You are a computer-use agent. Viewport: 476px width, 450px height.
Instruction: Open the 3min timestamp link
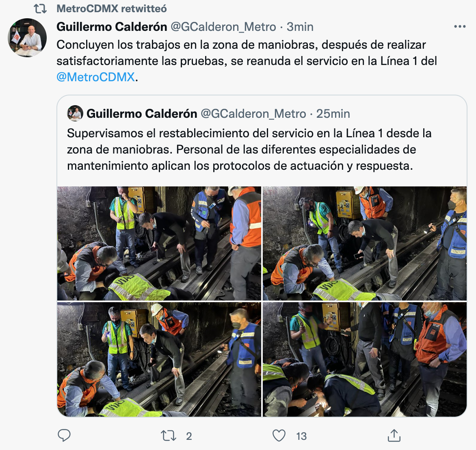(x=300, y=27)
